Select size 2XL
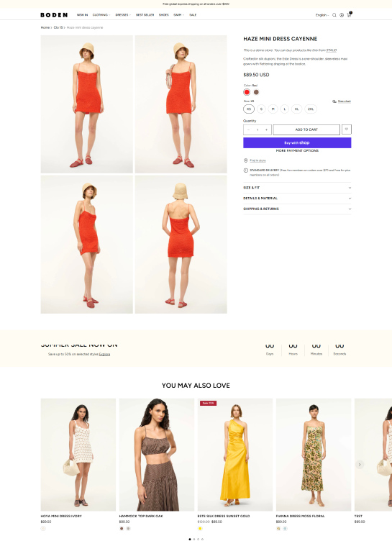 (311, 109)
